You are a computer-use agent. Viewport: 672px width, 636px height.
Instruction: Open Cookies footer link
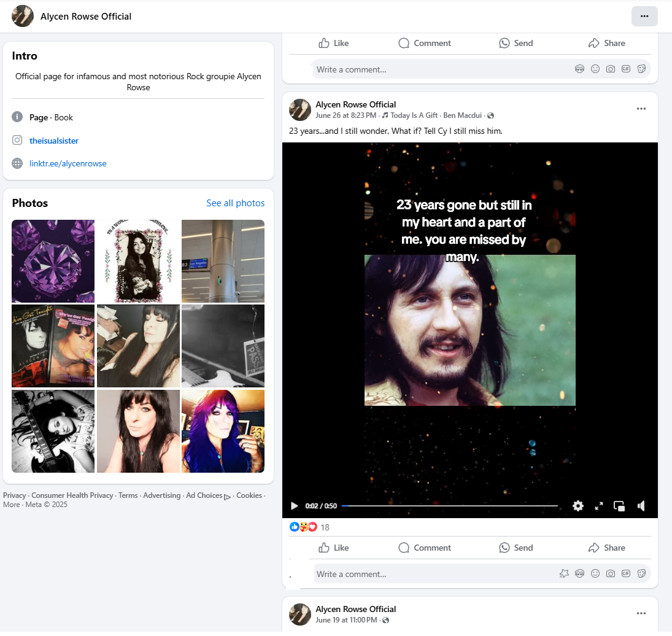[249, 495]
